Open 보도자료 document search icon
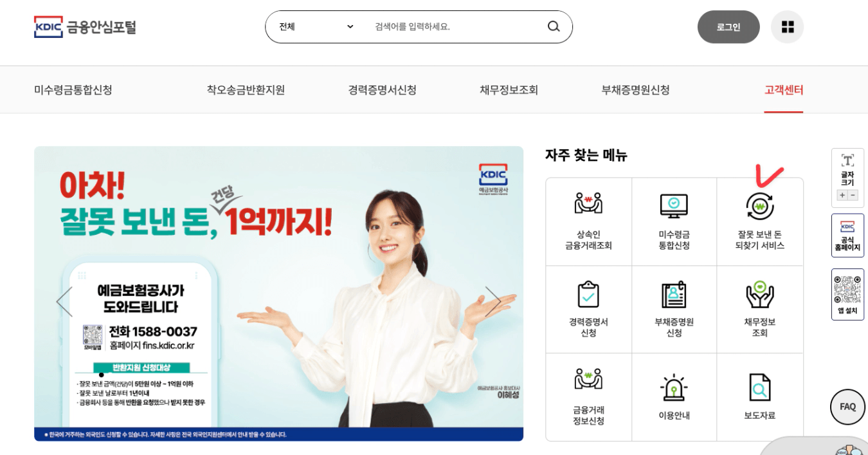Viewport: 868px width, 455px height. 759,387
